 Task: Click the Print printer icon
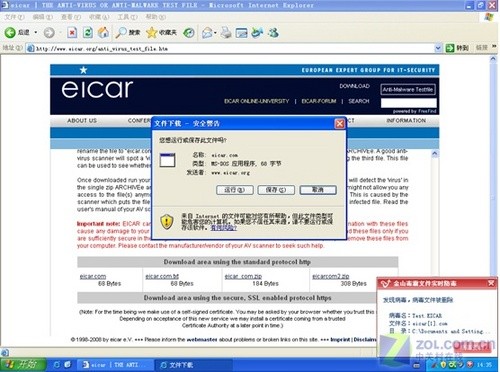click(226, 32)
